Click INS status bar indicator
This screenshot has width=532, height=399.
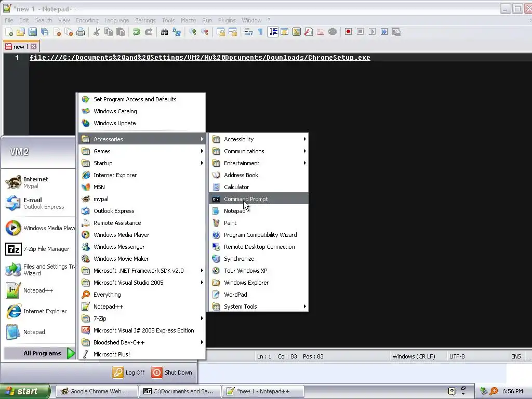point(516,356)
